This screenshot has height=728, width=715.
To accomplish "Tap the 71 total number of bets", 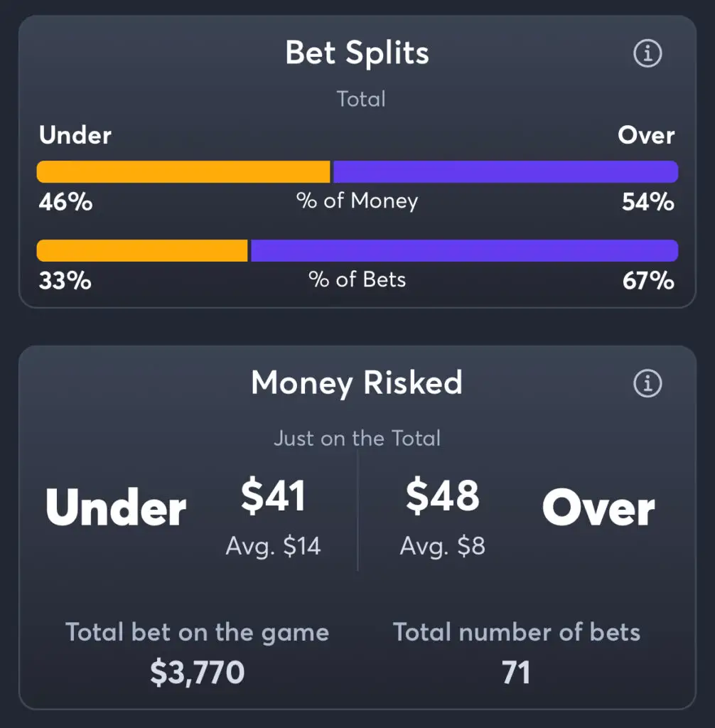I will (516, 673).
